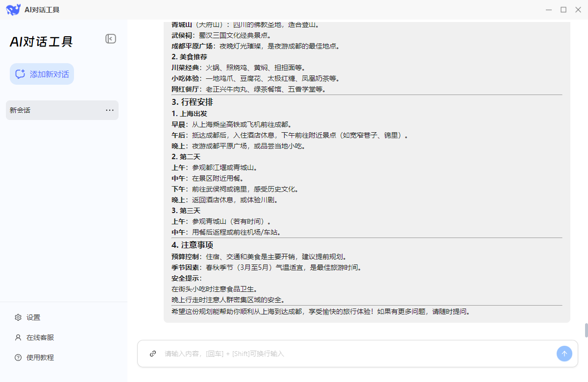The height and width of the screenshot is (382, 588).
Task: Select the 新会话 conversation
Action: 62,110
